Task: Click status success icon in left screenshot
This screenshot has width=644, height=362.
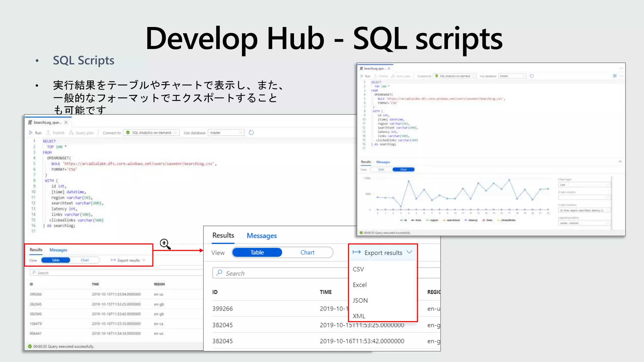Action: point(30,346)
